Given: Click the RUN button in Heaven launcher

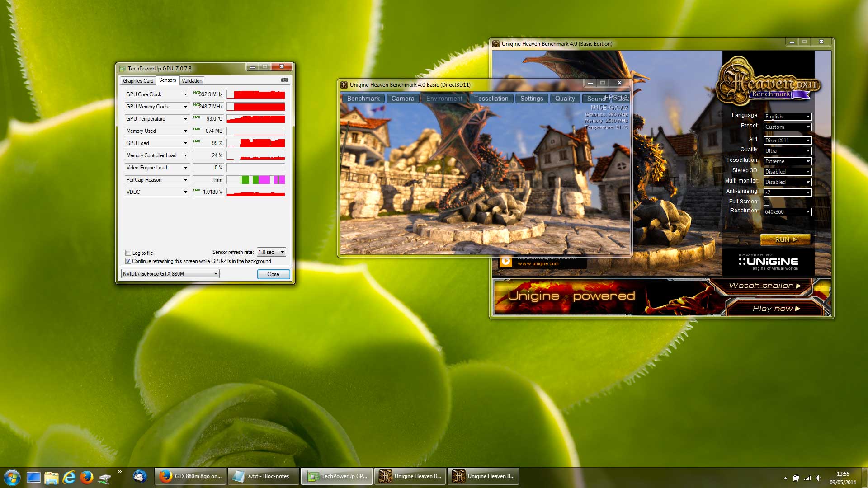Looking at the screenshot, I should tap(785, 239).
